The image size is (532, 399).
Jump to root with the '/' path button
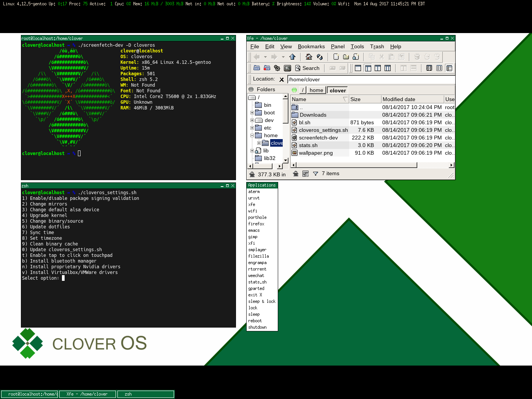pos(303,90)
